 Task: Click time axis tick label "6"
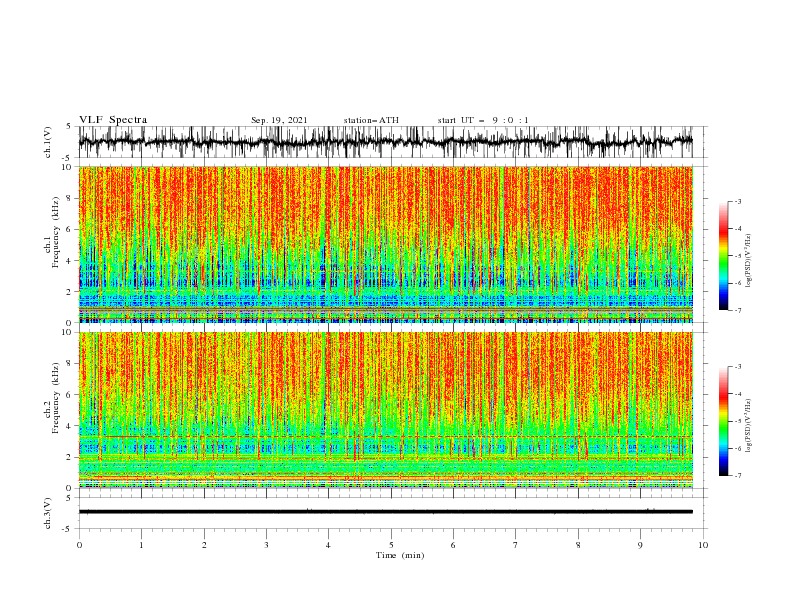[x=453, y=545]
